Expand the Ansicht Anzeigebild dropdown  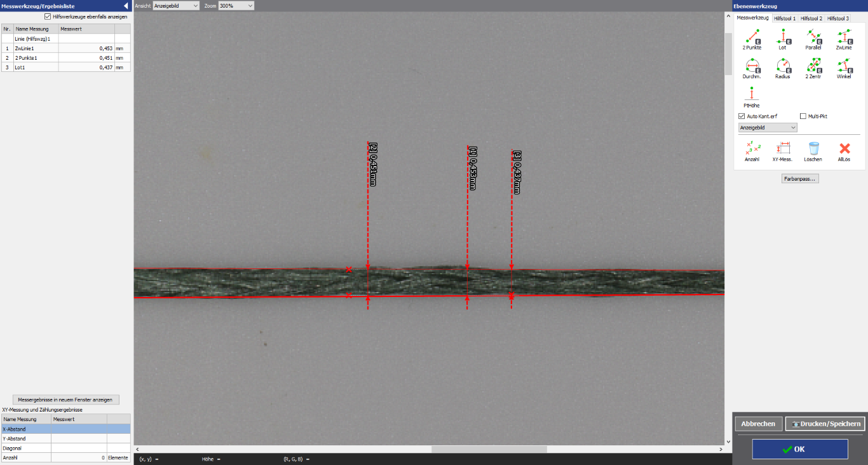[176, 6]
